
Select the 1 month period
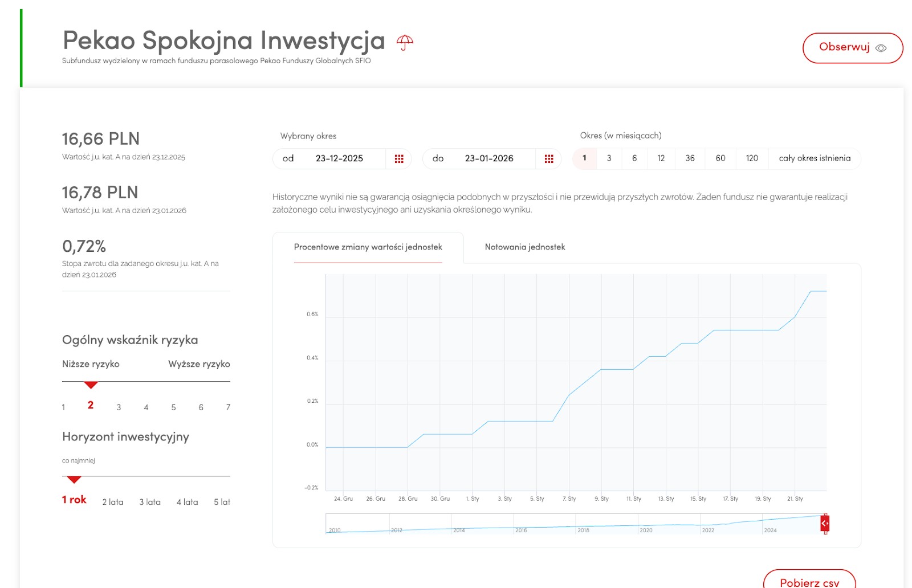(x=584, y=158)
